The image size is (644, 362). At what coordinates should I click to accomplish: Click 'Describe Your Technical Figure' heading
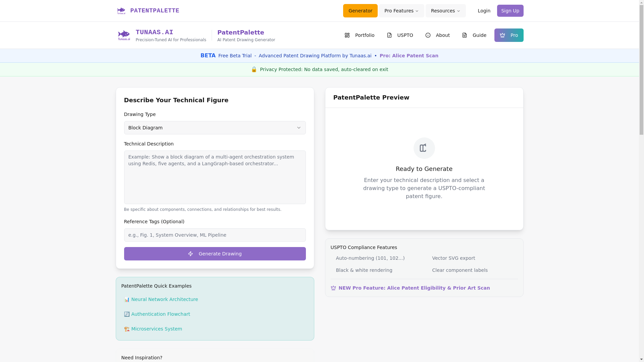point(176,100)
